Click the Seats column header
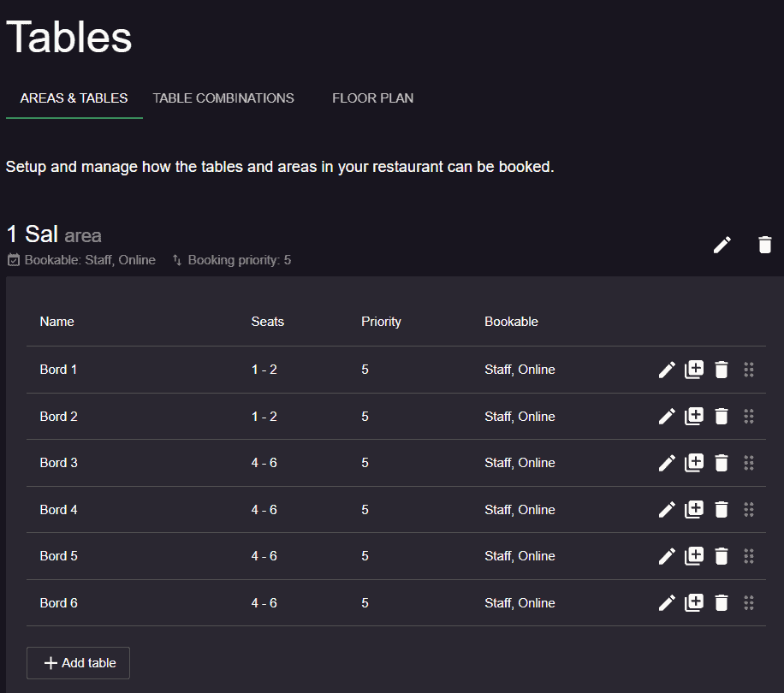Screen dimensions: 784x693 point(268,322)
